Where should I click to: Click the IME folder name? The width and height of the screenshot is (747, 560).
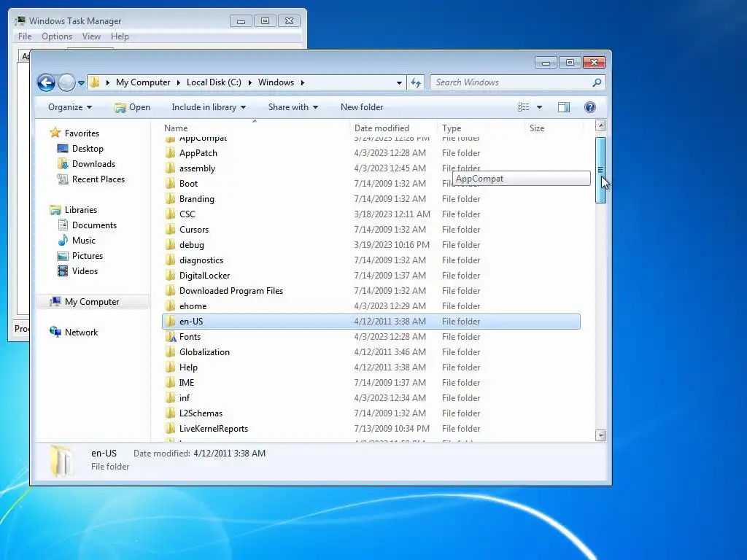[x=186, y=382]
